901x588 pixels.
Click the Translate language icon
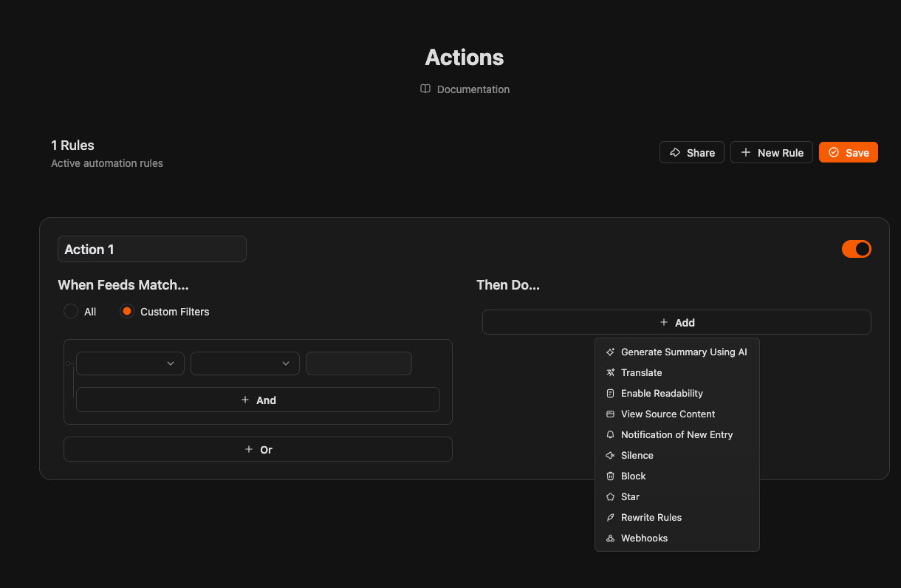(x=610, y=373)
